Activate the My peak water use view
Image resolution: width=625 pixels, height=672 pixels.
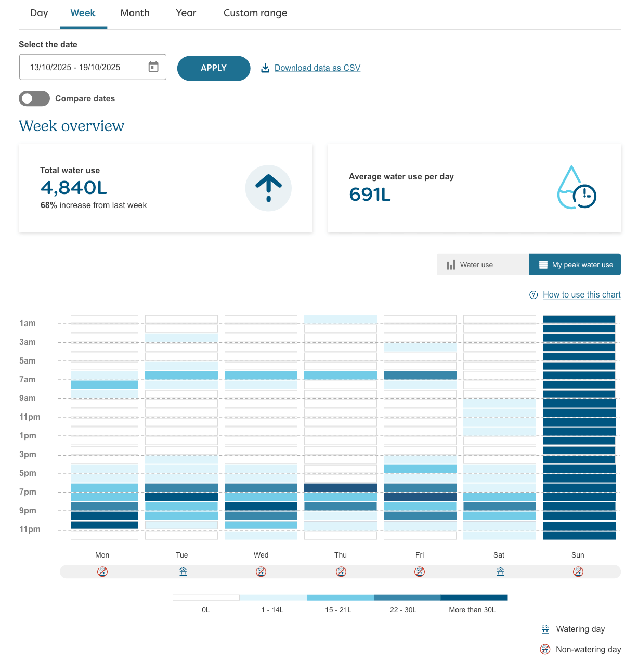[x=575, y=264]
